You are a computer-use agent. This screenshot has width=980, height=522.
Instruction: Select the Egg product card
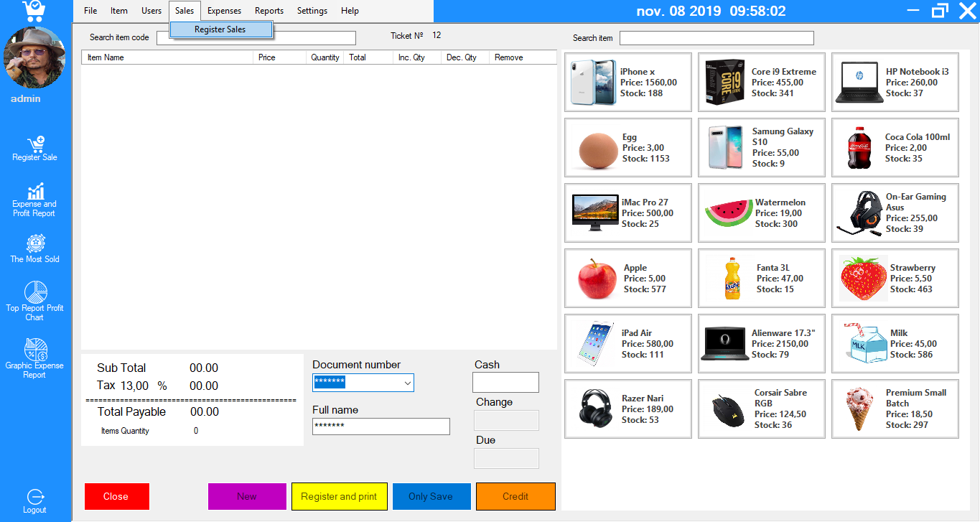tap(628, 147)
